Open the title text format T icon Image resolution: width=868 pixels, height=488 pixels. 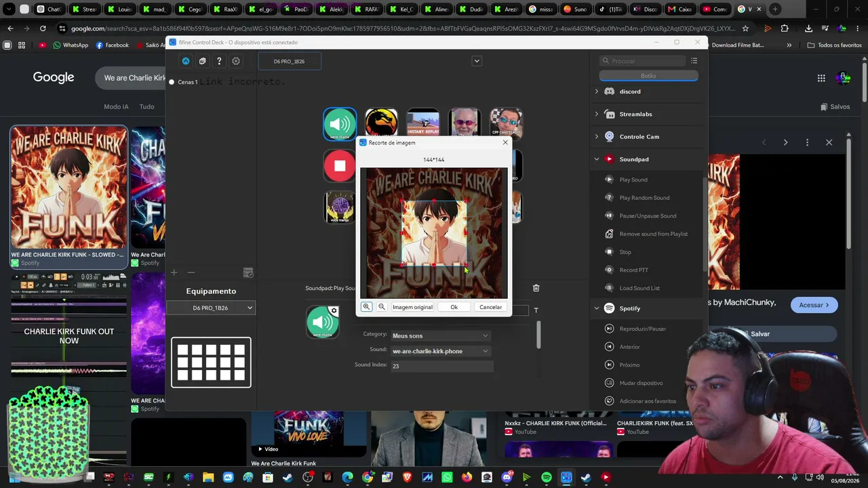(536, 310)
